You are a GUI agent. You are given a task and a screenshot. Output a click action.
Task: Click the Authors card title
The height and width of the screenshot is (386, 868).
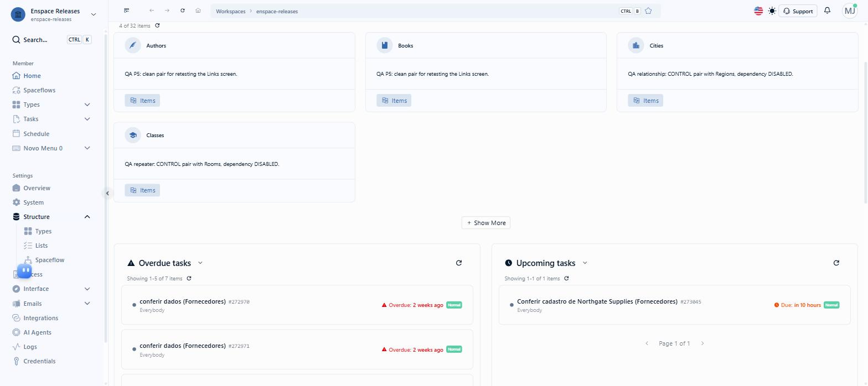point(156,46)
